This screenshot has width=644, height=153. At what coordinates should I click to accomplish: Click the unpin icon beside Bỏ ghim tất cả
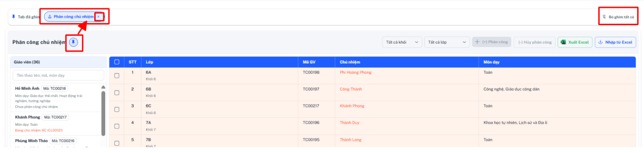tap(604, 17)
